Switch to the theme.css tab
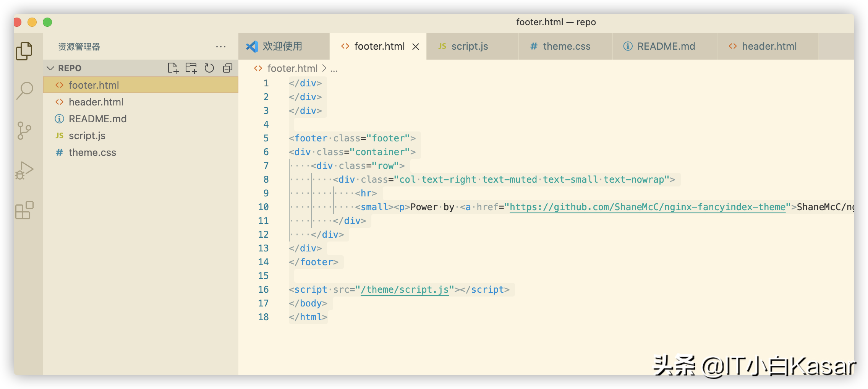The image size is (868, 389). click(x=565, y=46)
